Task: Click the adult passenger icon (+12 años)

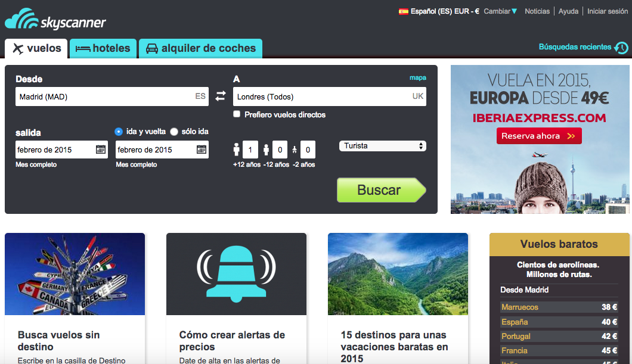Action: pos(235,149)
